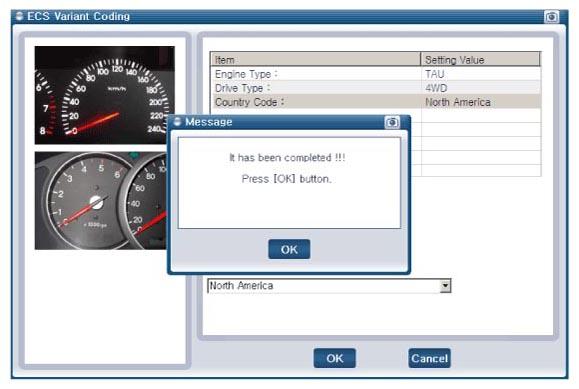
Task: Click the Message dialog title icon
Action: click(177, 122)
